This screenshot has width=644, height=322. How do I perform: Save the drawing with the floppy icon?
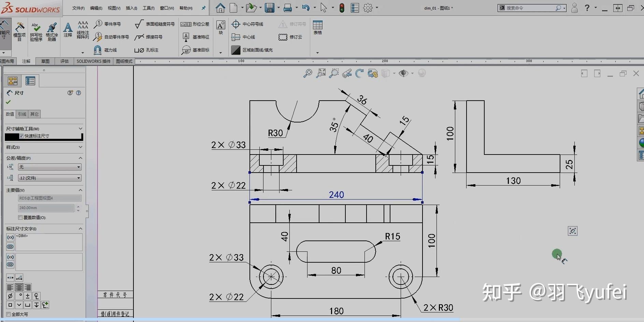point(270,8)
